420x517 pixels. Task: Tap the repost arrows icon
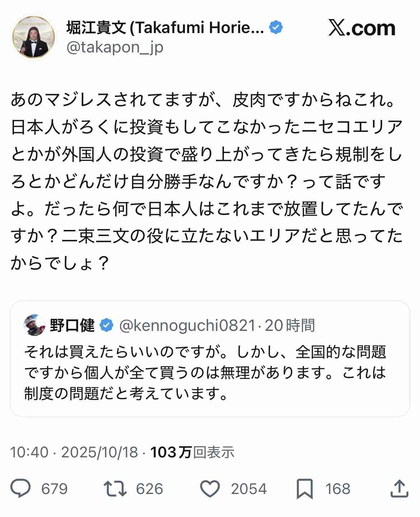pyautogui.click(x=115, y=489)
